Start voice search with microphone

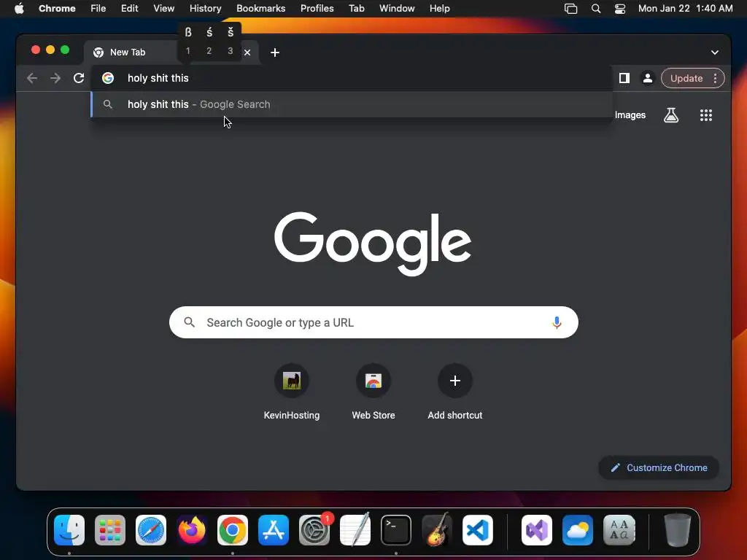[x=557, y=322]
